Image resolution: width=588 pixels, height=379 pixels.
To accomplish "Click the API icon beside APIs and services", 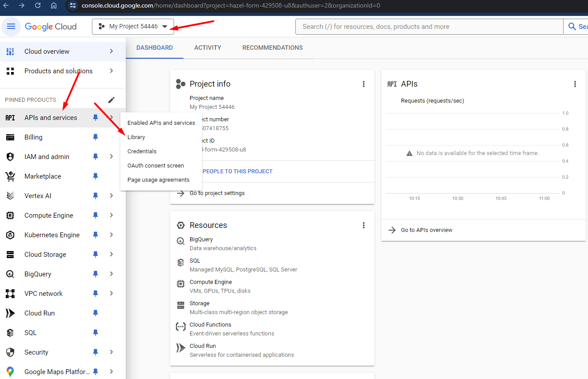I will [10, 118].
